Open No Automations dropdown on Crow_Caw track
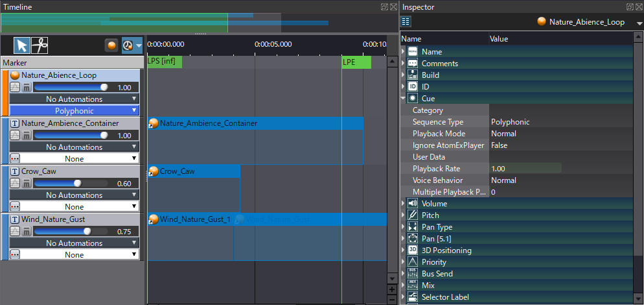Viewport: 644px width, 305px height. [75, 195]
